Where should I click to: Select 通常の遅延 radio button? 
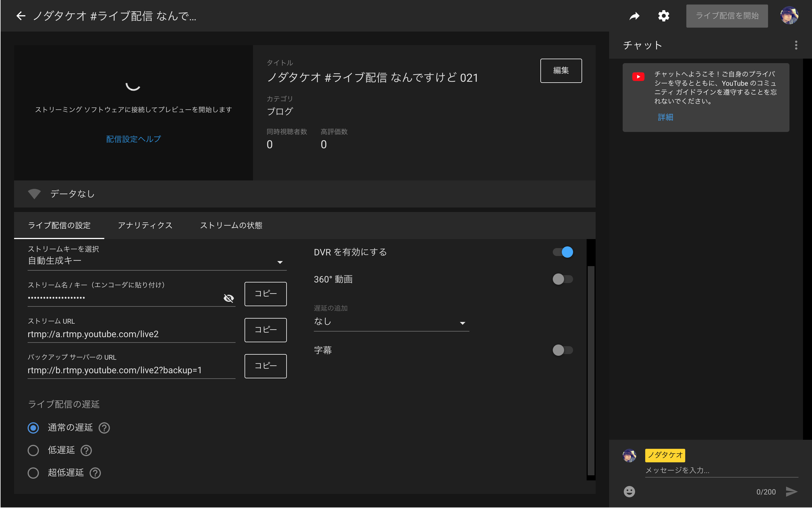[33, 428]
